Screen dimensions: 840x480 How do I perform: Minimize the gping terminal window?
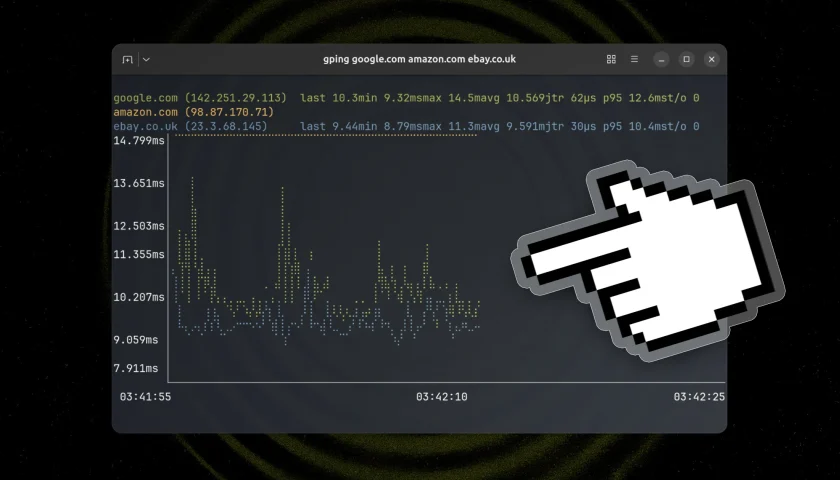tap(661, 59)
